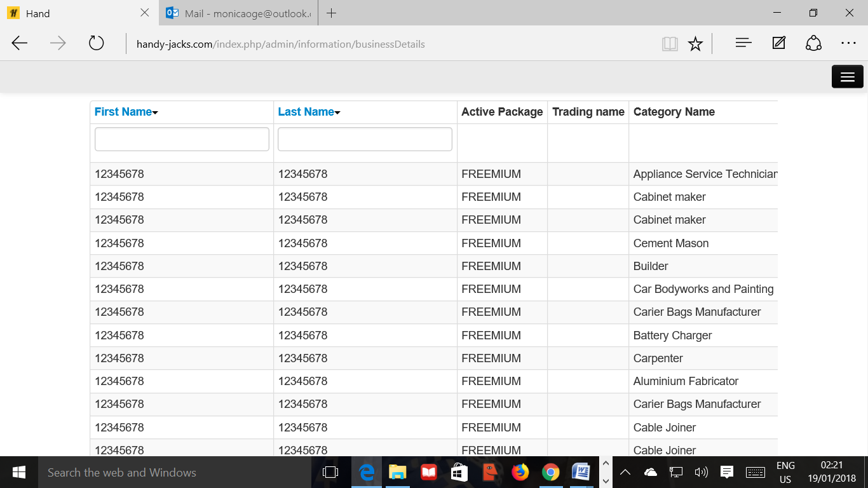Add page to favorites with star icon

click(x=695, y=44)
